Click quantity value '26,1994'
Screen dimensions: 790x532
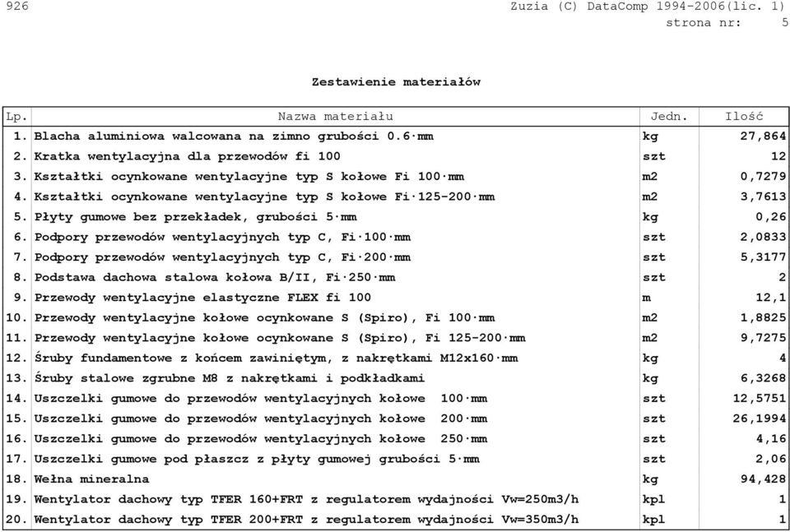[760, 419]
